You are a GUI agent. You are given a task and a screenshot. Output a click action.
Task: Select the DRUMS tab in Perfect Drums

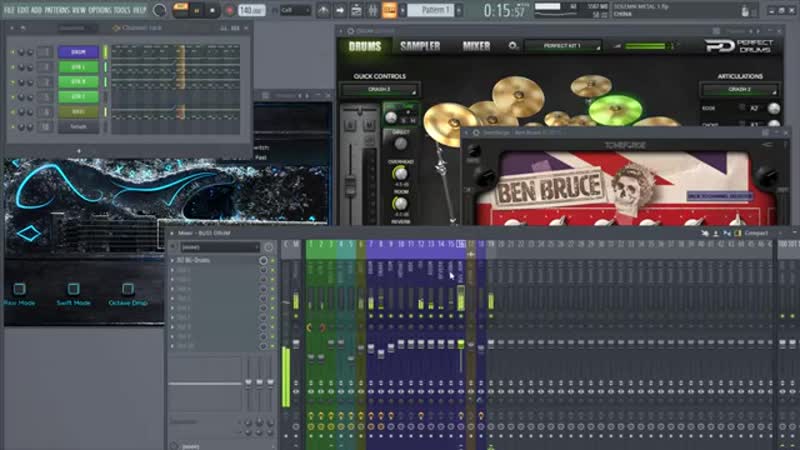point(365,46)
